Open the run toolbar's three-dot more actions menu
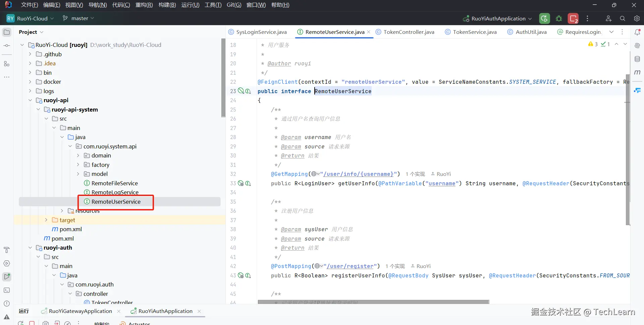This screenshot has width=644, height=325. (x=587, y=18)
